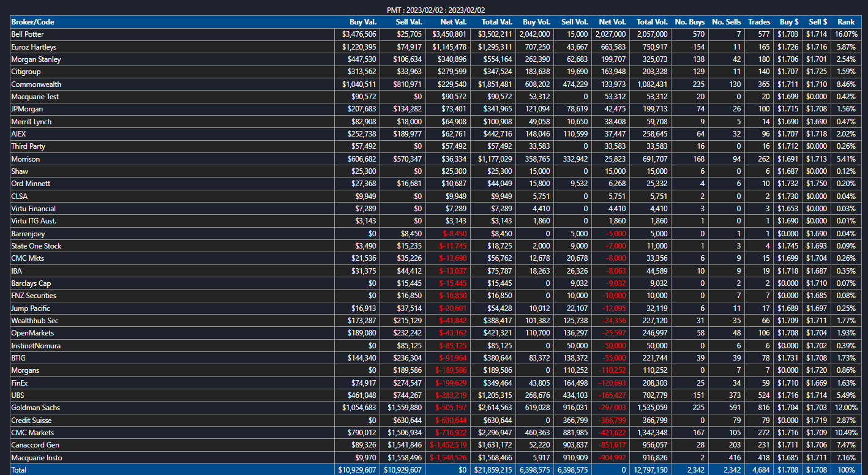Screen dimensions: 868x475
Task: Select the Canaccord Gen broker name
Action: pyautogui.click(x=34, y=445)
